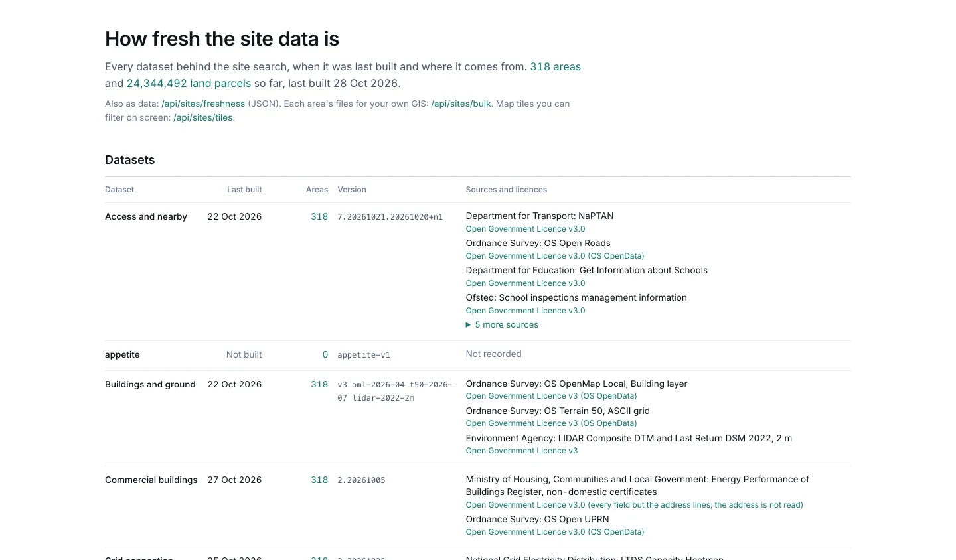Select the "Commercial buildings" dataset name
956x560 pixels.
tap(151, 480)
